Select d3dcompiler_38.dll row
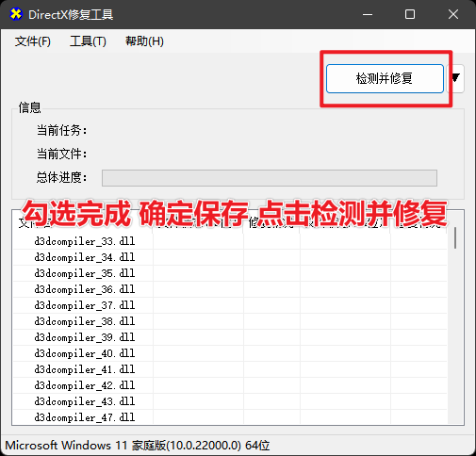Image resolution: width=476 pixels, height=456 pixels. (x=230, y=321)
